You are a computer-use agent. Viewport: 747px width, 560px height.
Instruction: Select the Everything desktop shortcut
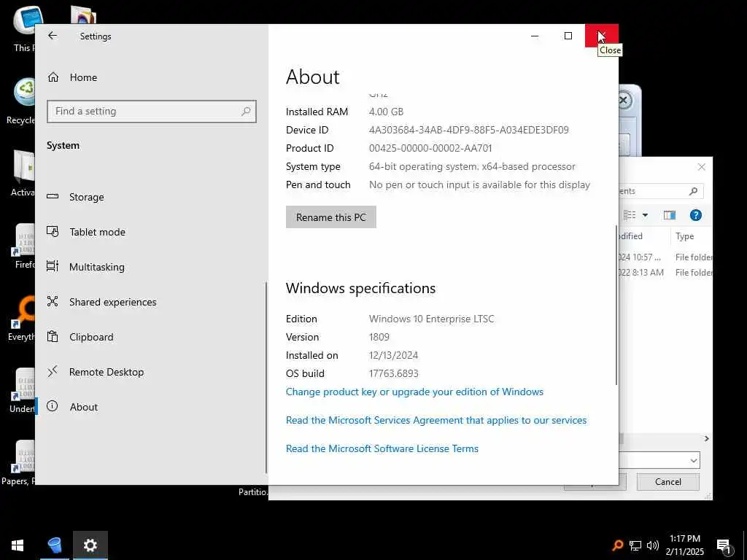(21, 318)
